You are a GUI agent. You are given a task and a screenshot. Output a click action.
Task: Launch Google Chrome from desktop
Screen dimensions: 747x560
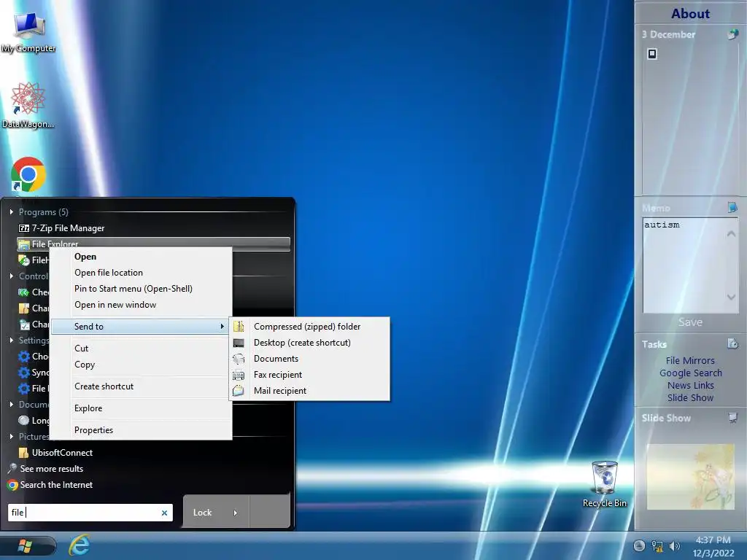pyautogui.click(x=28, y=175)
